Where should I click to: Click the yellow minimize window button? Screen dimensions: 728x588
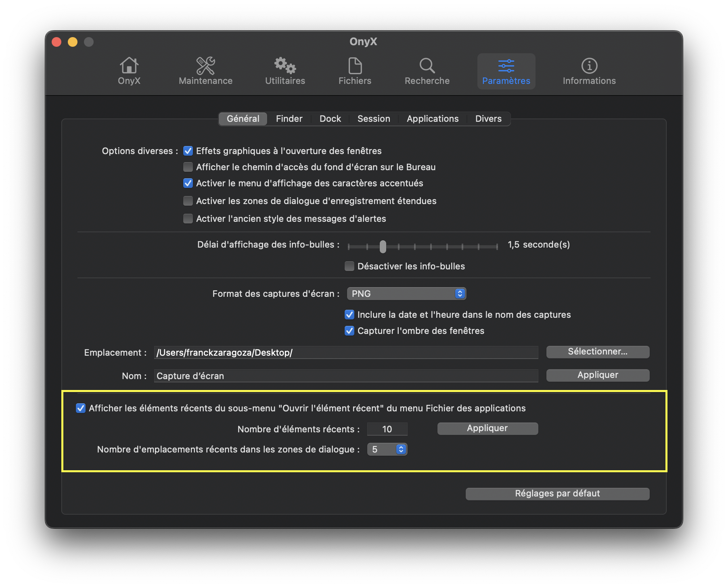[73, 42]
